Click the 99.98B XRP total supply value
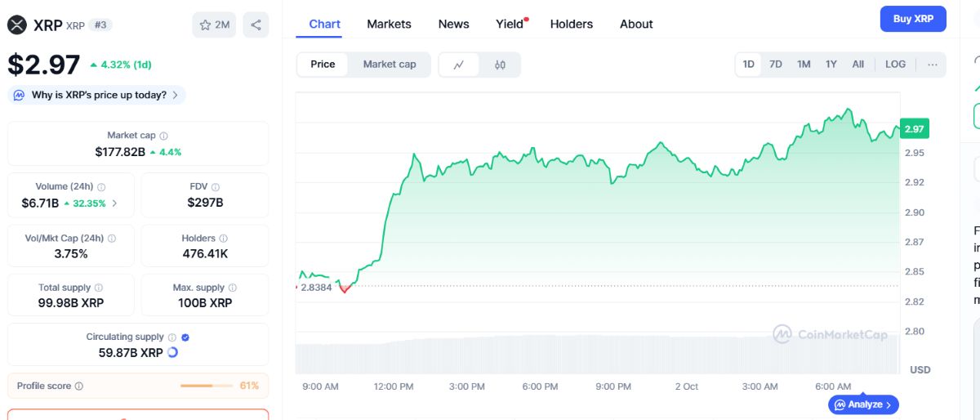Image resolution: width=980 pixels, height=420 pixels. click(69, 302)
